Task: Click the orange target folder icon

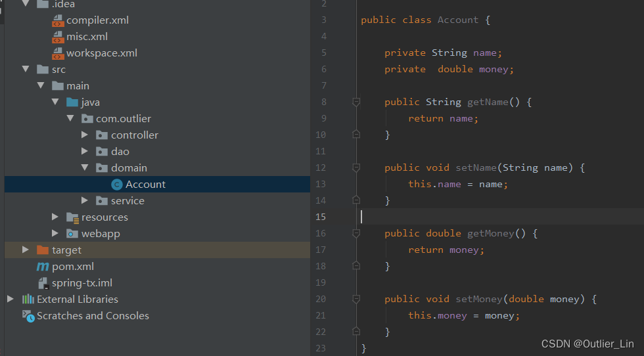Action: (x=43, y=250)
